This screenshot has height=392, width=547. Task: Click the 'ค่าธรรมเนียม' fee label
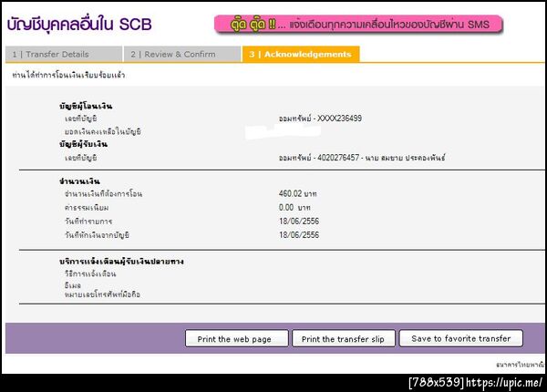pyautogui.click(x=87, y=208)
